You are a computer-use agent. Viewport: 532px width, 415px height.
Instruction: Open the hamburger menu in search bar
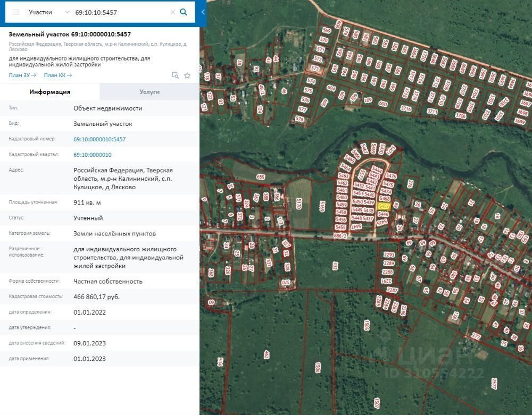click(16, 12)
